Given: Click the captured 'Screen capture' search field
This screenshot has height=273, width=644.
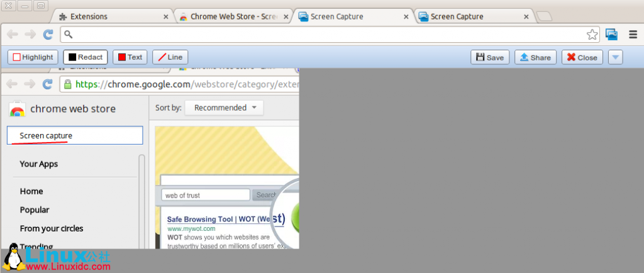Looking at the screenshot, I should (x=75, y=135).
